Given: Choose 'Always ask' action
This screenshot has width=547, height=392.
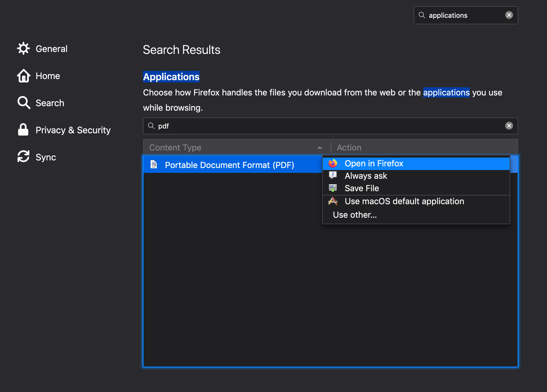Looking at the screenshot, I should [416, 176].
